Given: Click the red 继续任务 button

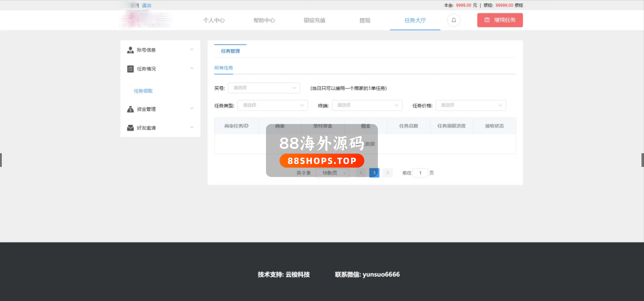Looking at the screenshot, I should click(500, 20).
